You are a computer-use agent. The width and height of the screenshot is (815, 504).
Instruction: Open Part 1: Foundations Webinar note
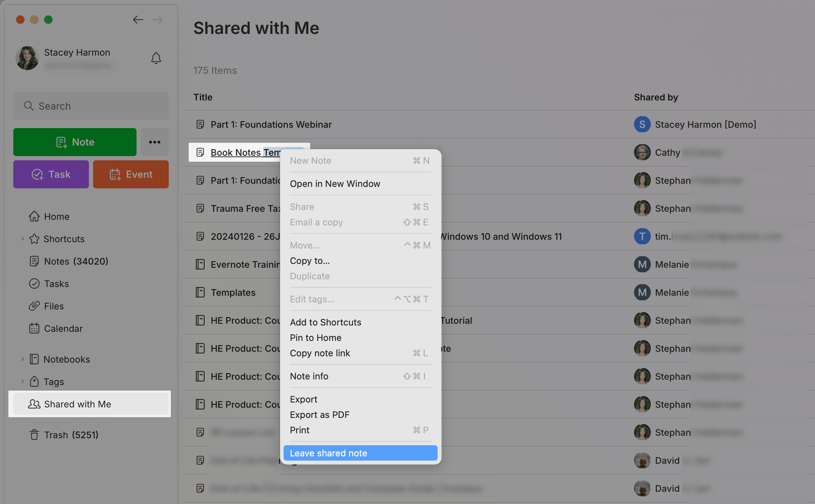(271, 125)
